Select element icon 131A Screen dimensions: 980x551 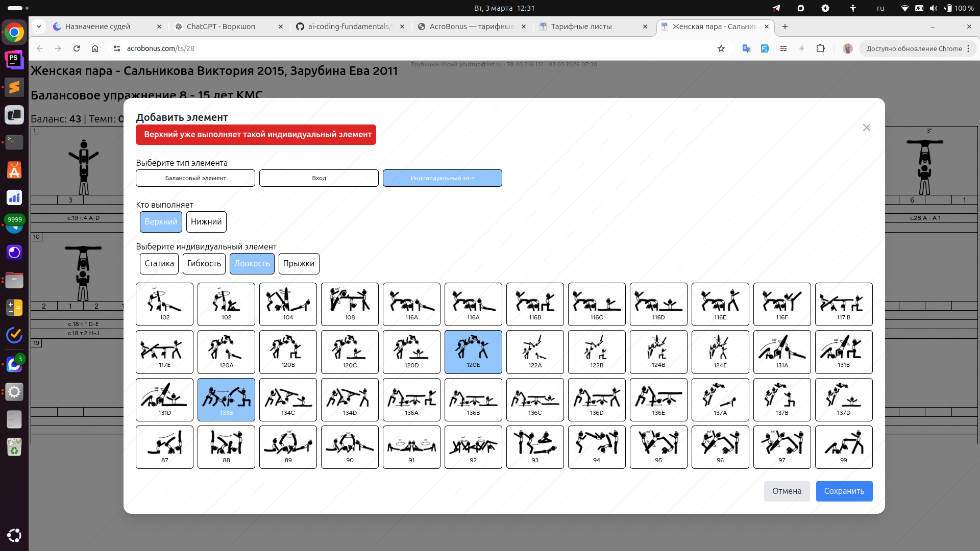(x=781, y=352)
